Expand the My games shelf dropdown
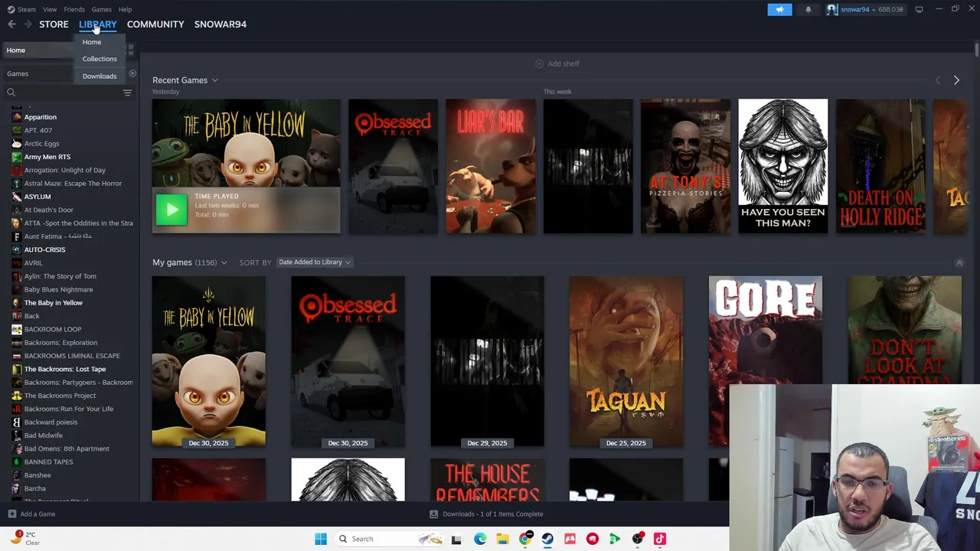 click(x=224, y=262)
